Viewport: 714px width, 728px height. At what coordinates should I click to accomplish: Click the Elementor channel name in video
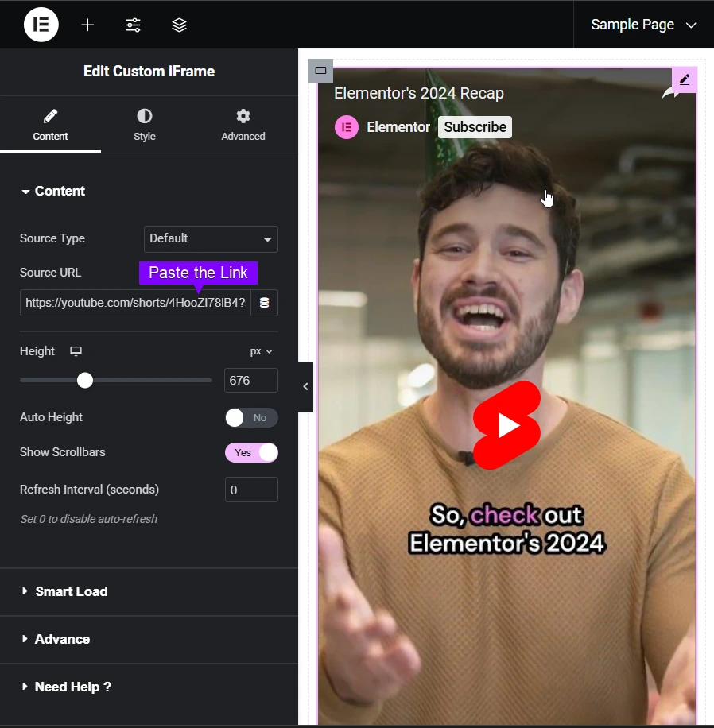[x=398, y=127]
